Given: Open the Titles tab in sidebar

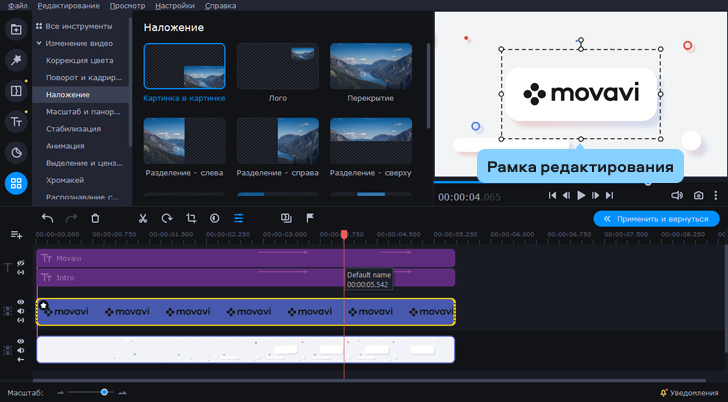Looking at the screenshot, I should point(16,122).
